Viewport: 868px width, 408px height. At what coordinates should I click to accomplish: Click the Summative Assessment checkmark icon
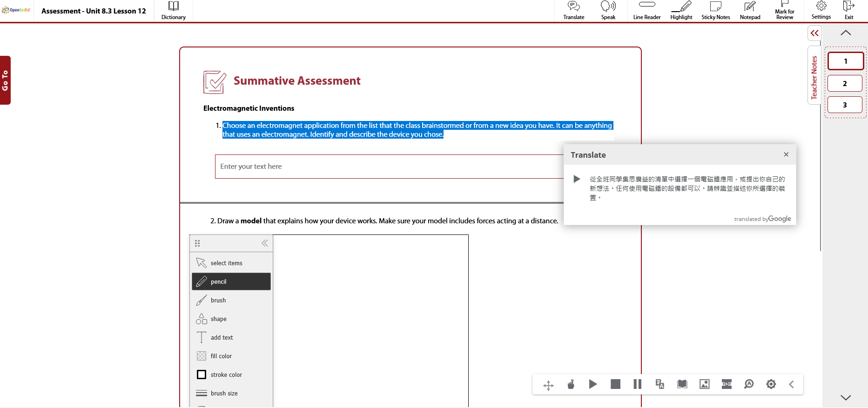click(215, 82)
